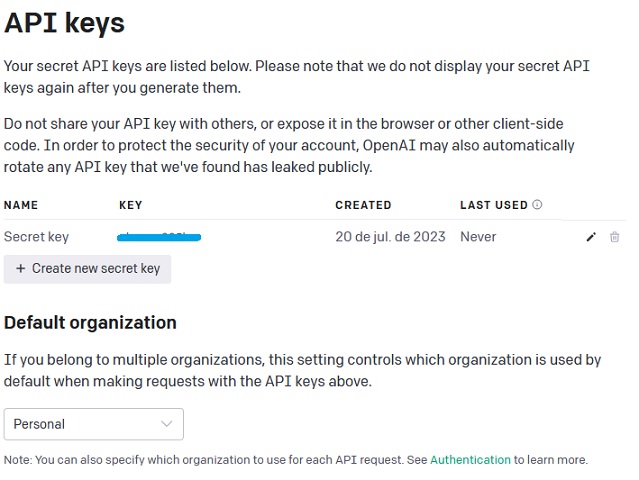The width and height of the screenshot is (639, 480).
Task: Click the LAST USED column header
Action: pyautogui.click(x=494, y=205)
